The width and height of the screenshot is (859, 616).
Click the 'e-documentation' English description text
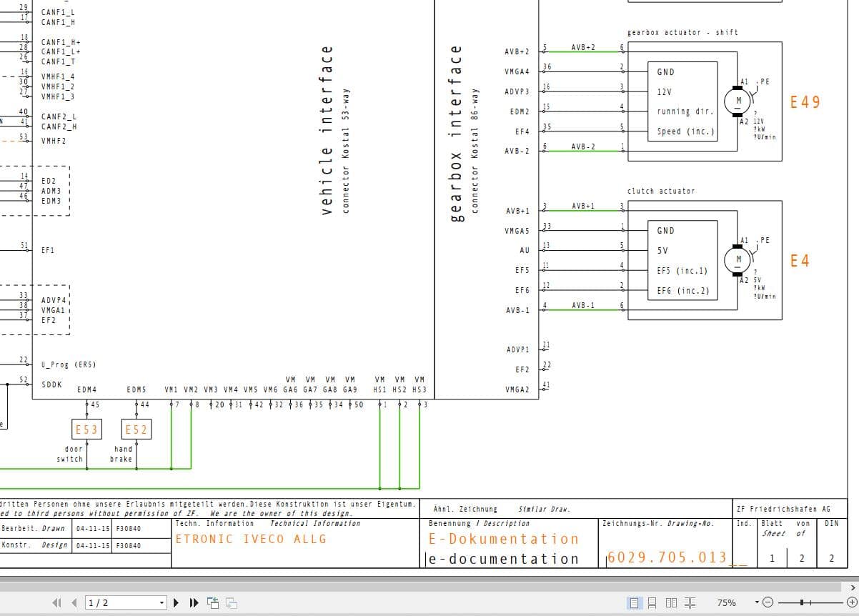(503, 559)
